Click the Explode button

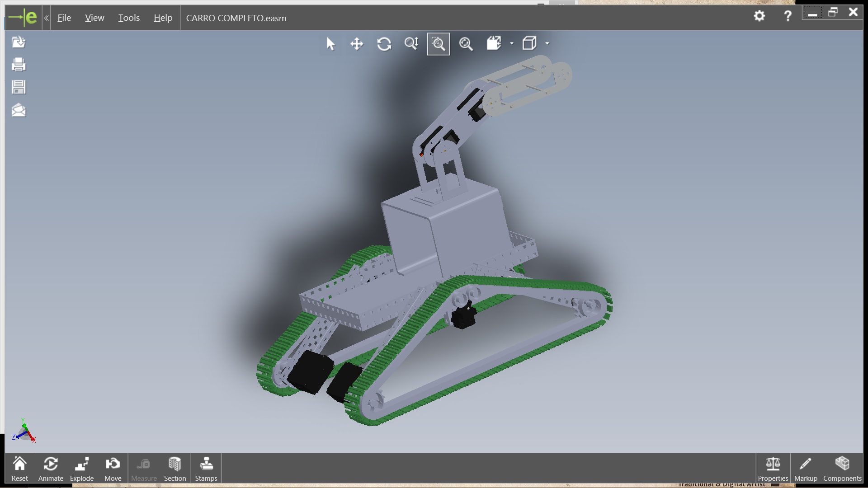82,469
